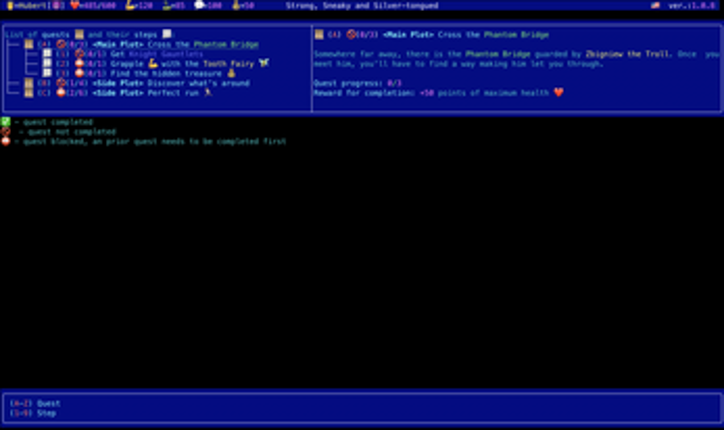Click 'Strong, Sneaky and Silver-tongued' title text
Screen dimensions: 724x430
(x=362, y=6)
